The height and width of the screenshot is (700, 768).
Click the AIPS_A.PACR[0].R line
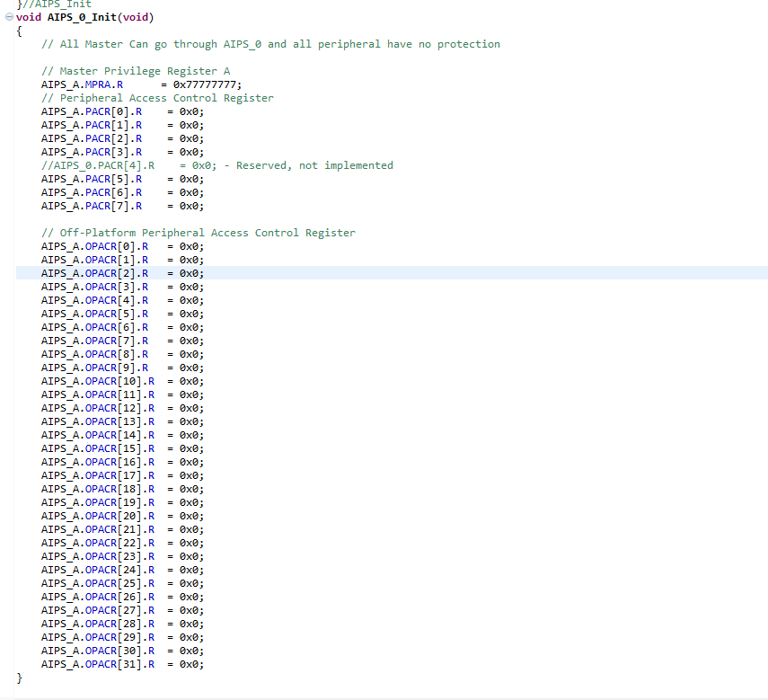pyautogui.click(x=122, y=111)
